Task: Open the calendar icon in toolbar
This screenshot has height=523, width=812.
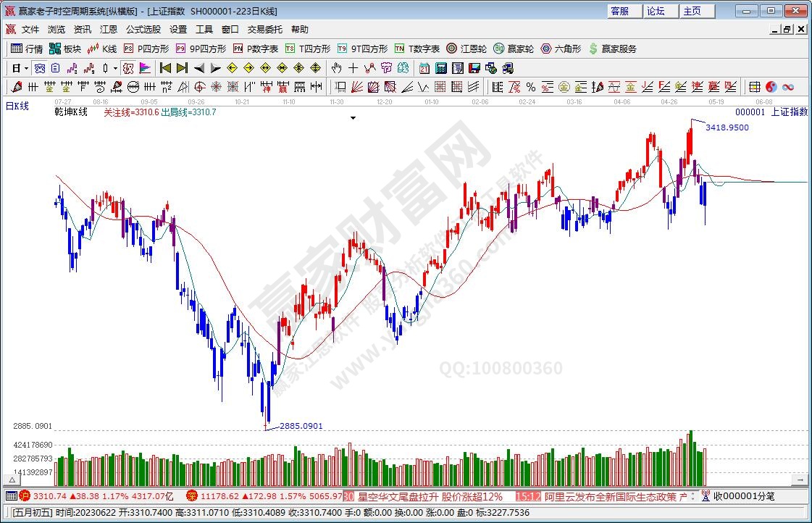Action: (424, 68)
